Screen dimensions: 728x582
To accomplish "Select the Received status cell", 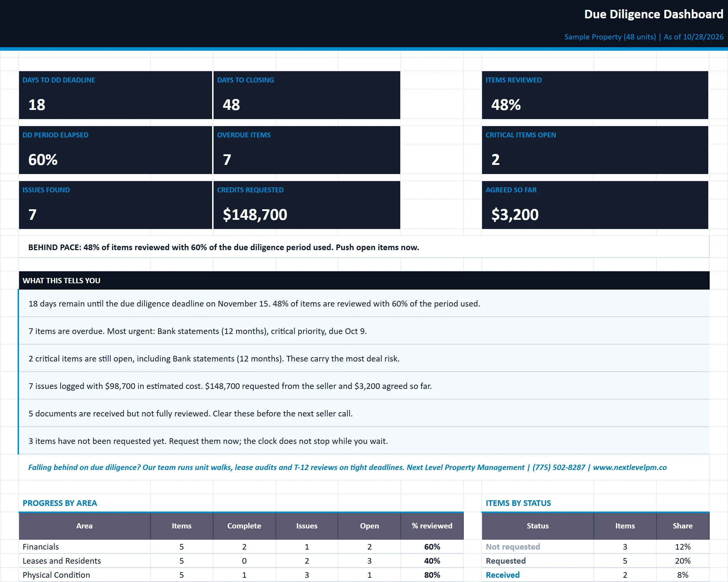I will coord(538,575).
